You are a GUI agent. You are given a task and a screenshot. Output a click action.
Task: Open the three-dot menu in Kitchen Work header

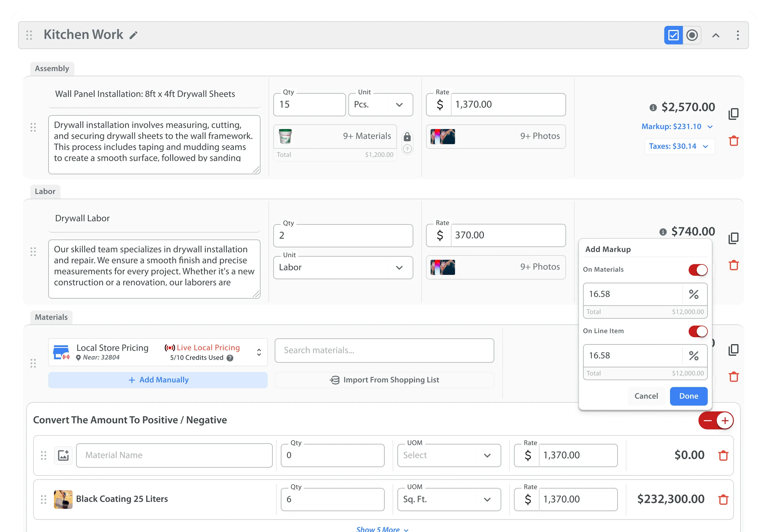[737, 35]
